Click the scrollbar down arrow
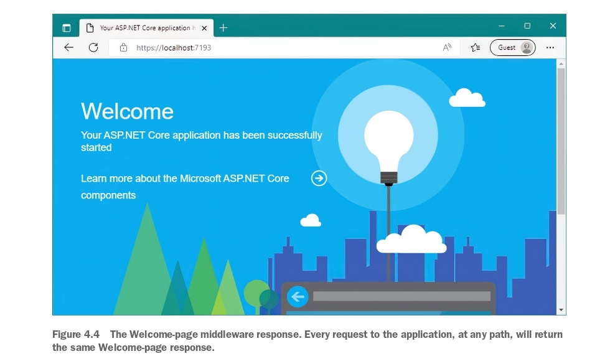Screen dimensions: 615x364 click(561, 310)
